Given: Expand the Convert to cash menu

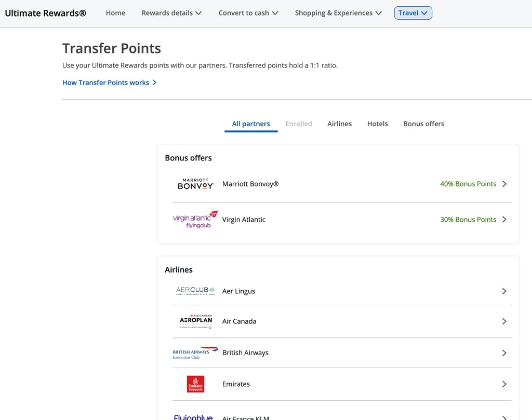Looking at the screenshot, I should pos(248,13).
